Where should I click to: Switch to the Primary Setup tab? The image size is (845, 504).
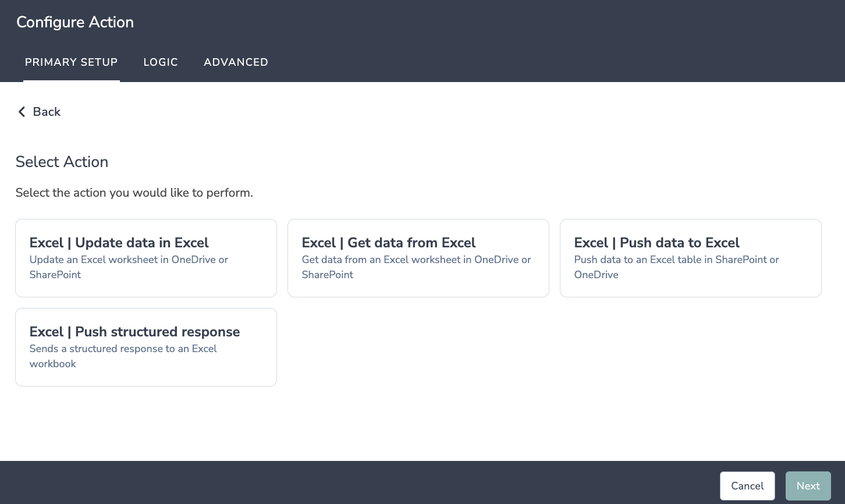pos(71,62)
